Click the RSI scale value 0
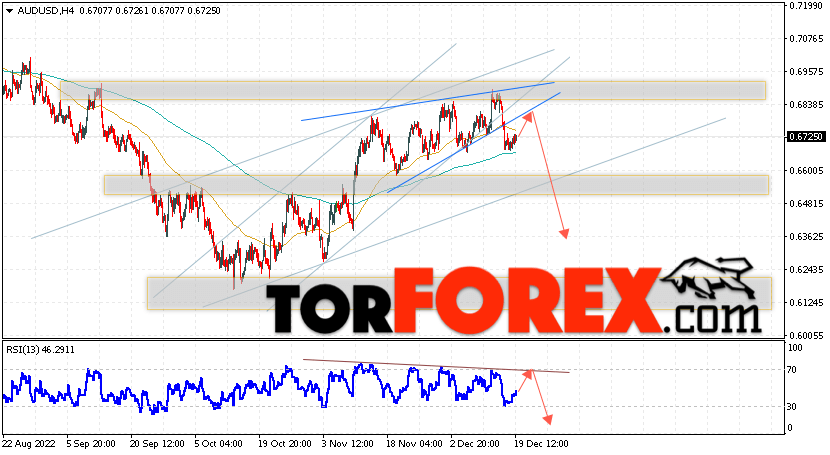The height and width of the screenshot is (455, 830). click(x=790, y=427)
